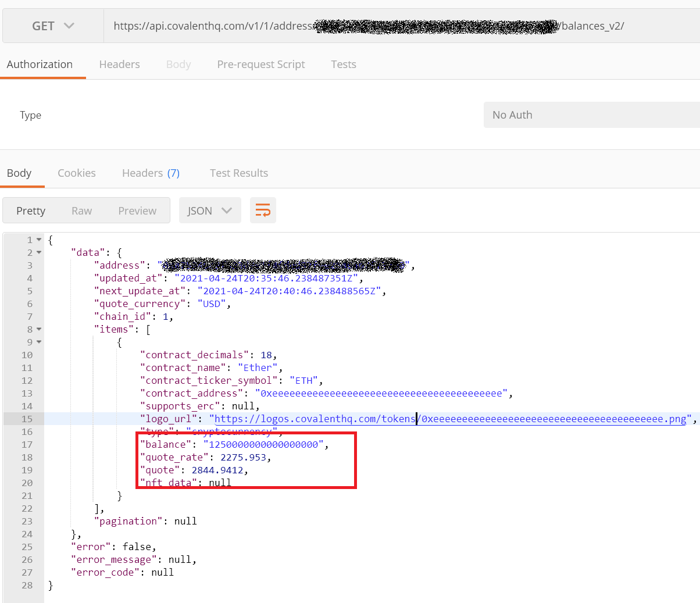Click the contract_decimals 18 value

pos(266,355)
